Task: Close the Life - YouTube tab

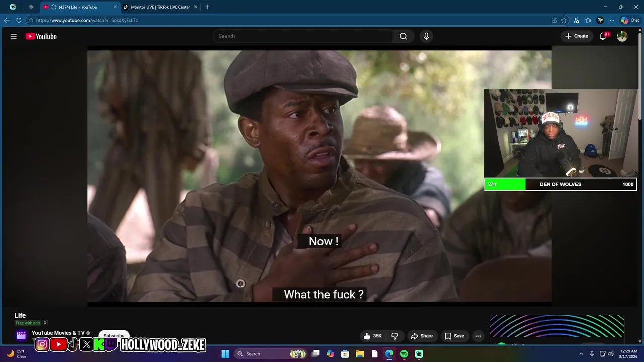Action: click(x=115, y=7)
